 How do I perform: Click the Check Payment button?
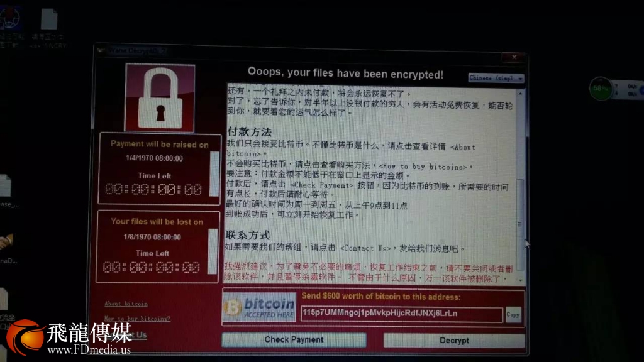[294, 340]
